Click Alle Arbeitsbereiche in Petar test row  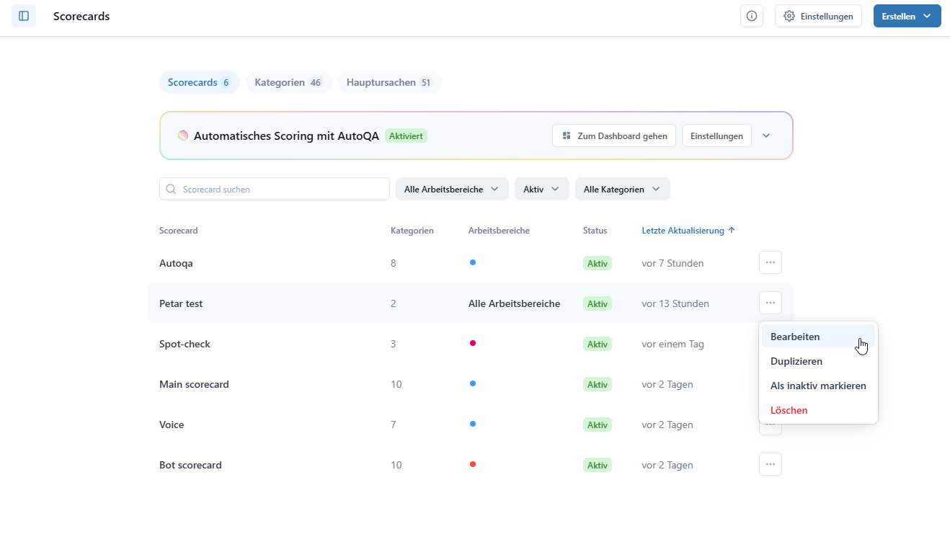[514, 303]
